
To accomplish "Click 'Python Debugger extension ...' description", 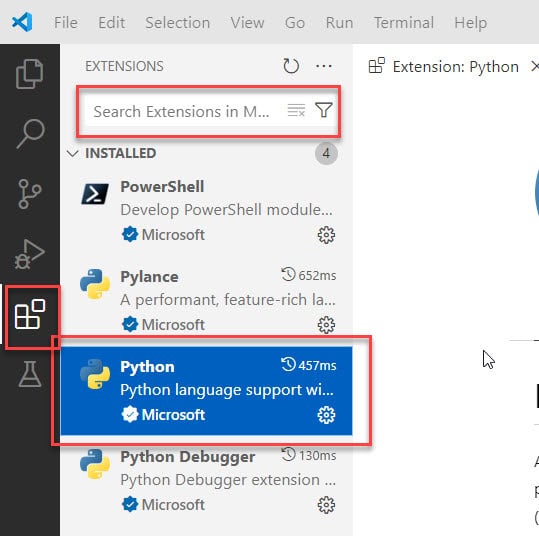I will point(228,480).
